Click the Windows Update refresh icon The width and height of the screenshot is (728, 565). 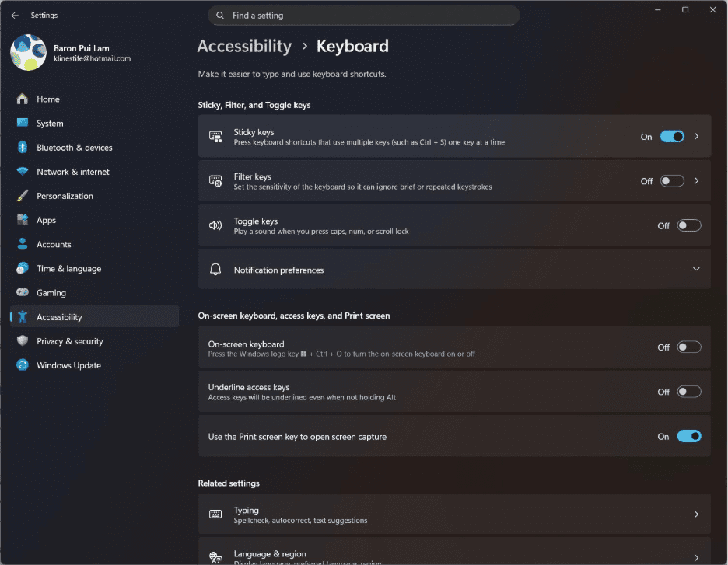click(23, 365)
